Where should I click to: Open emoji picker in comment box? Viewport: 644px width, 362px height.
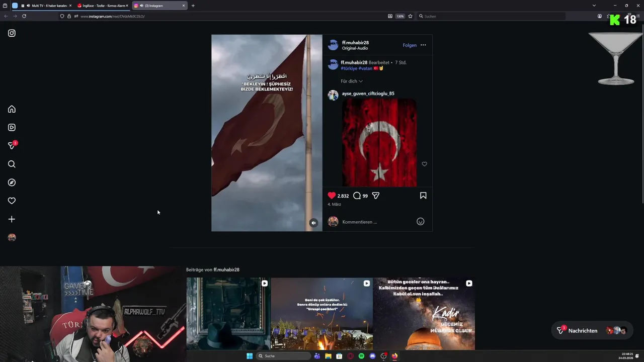click(421, 222)
